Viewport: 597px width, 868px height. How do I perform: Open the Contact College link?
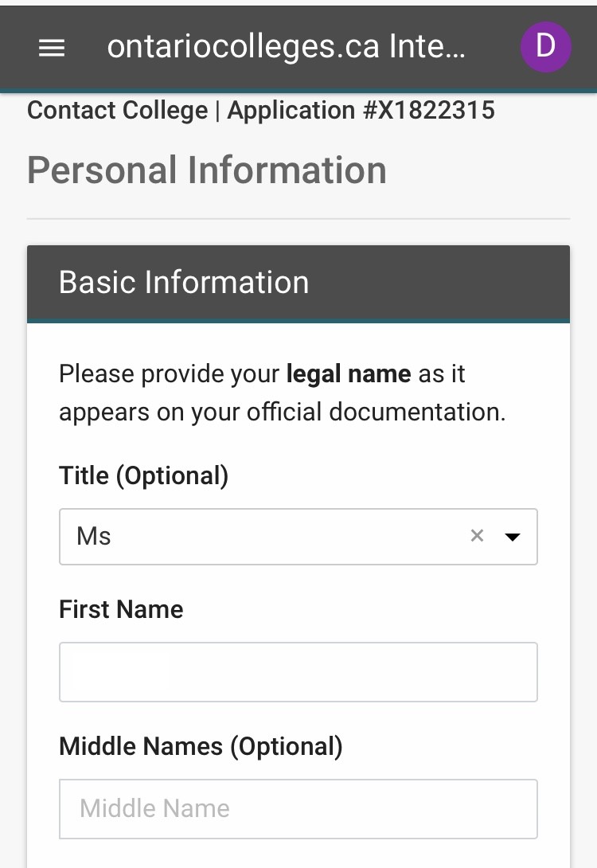pos(117,110)
